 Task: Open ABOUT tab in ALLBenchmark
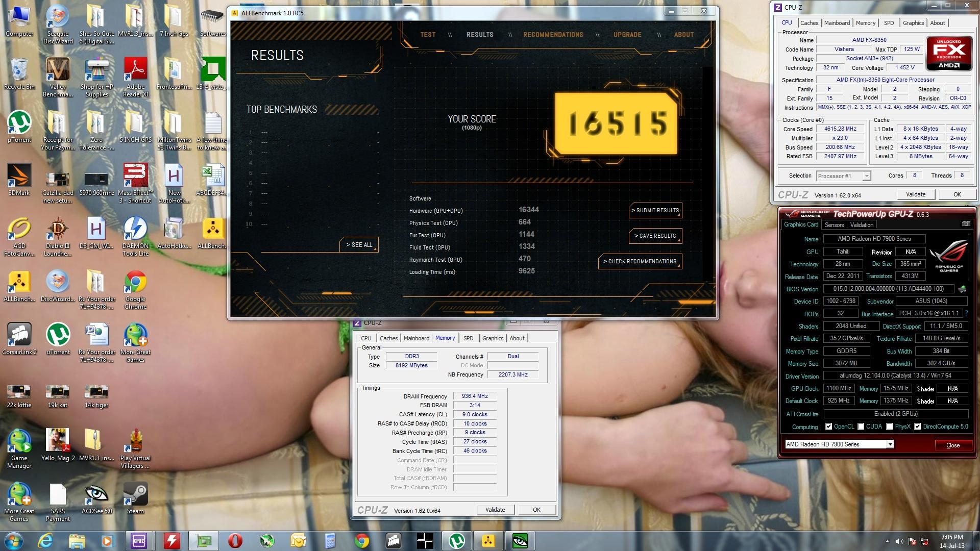point(684,35)
